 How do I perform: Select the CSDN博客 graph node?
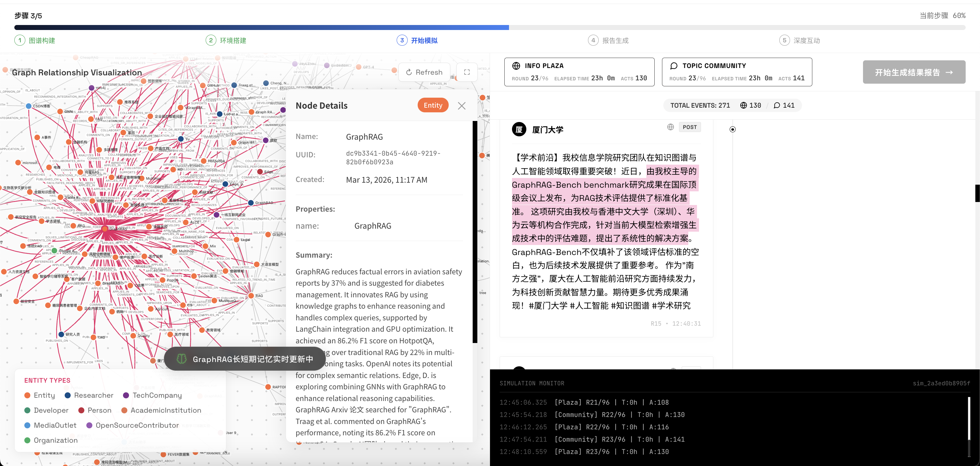point(29,106)
